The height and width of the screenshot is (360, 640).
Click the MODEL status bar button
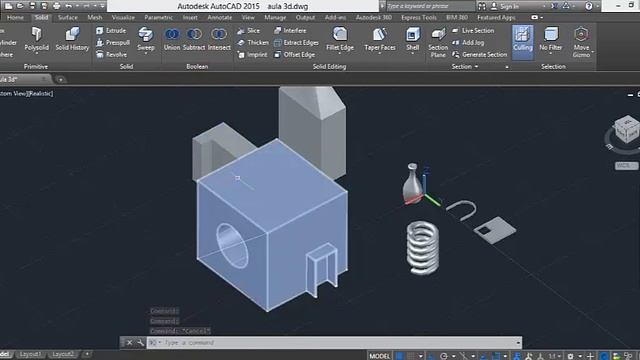pyautogui.click(x=380, y=356)
